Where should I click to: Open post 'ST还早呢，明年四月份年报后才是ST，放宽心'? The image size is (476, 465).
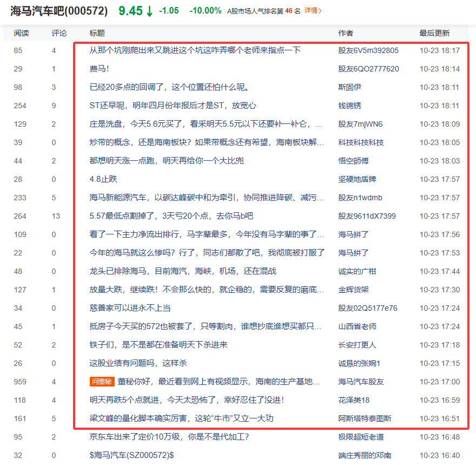(173, 106)
